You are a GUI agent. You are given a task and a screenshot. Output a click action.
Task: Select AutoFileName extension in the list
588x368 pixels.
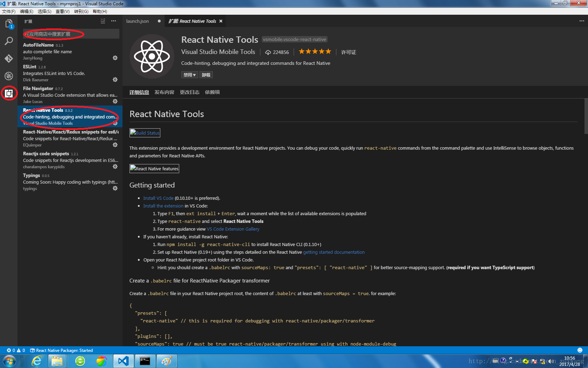[x=70, y=51]
